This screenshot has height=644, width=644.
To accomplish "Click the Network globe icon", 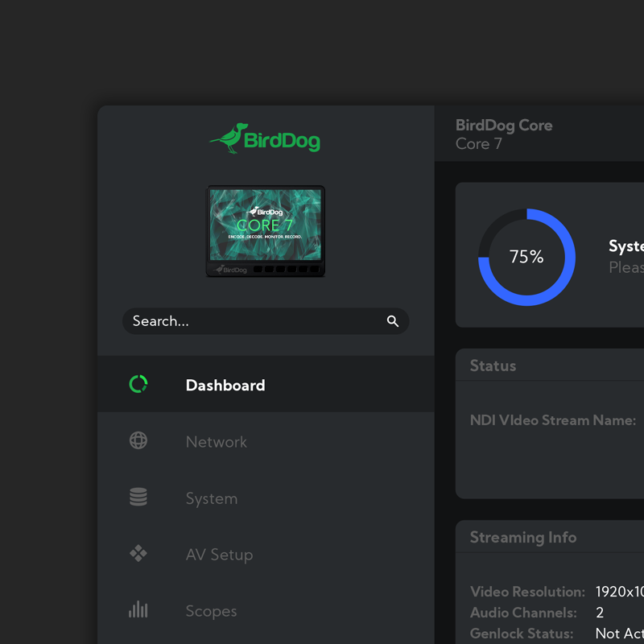I will pyautogui.click(x=138, y=440).
